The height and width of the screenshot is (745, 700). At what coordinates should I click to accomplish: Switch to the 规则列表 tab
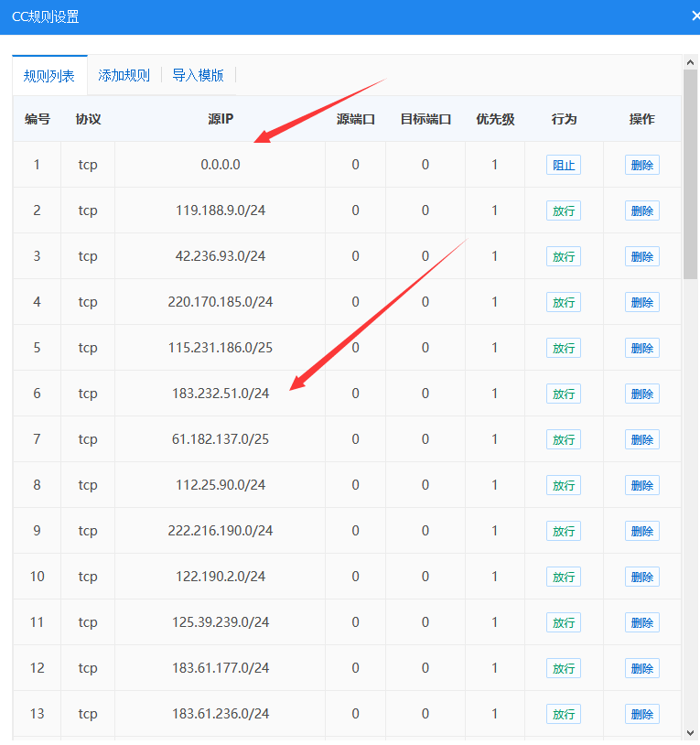49,76
